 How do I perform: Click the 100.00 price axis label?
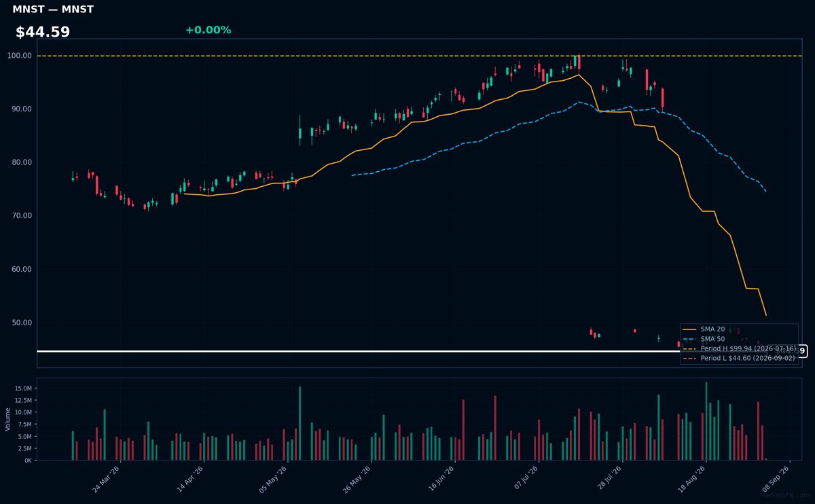(18, 56)
